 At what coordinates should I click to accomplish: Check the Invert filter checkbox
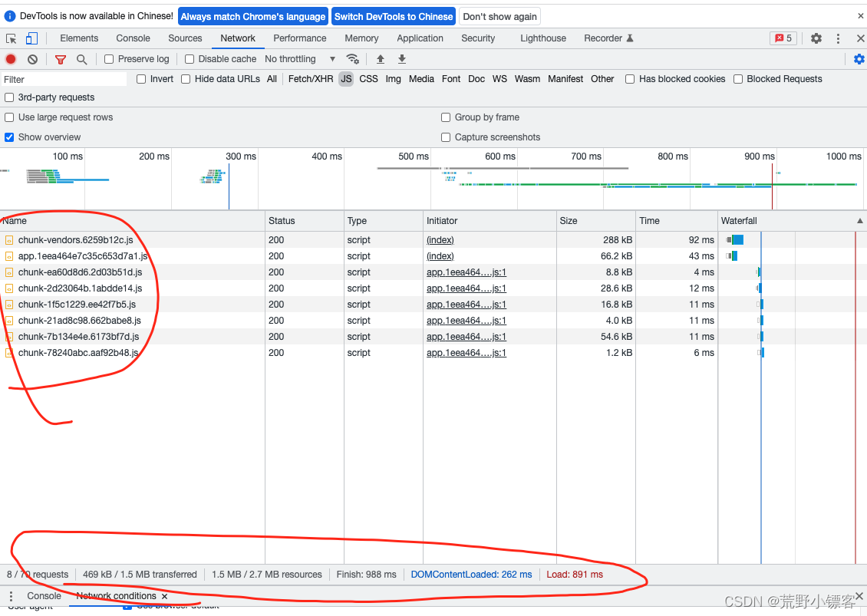(x=141, y=79)
